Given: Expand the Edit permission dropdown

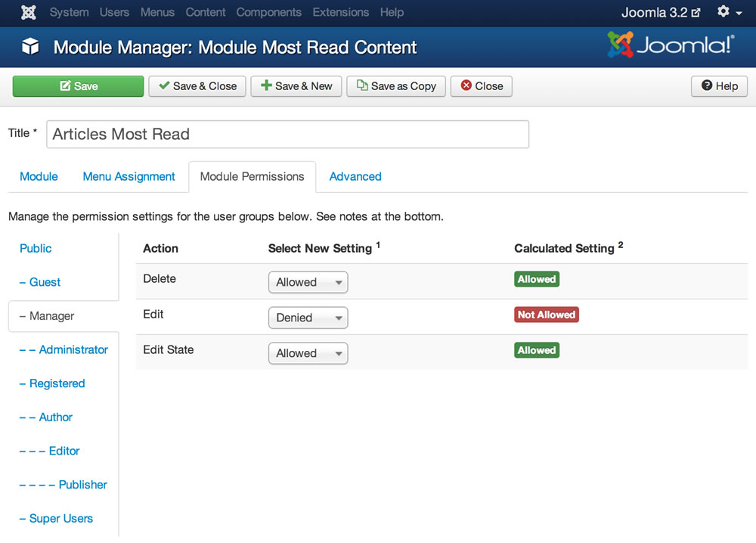Looking at the screenshot, I should 308,318.
